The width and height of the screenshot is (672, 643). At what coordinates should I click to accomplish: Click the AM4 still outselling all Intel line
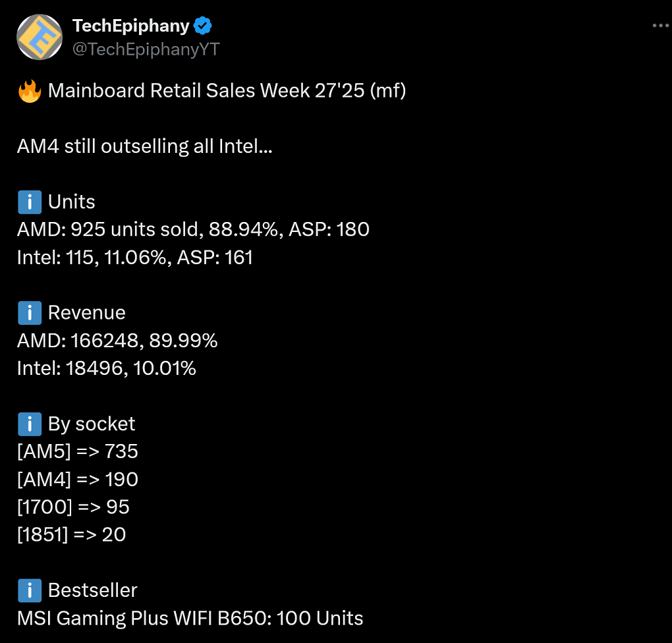(x=145, y=147)
